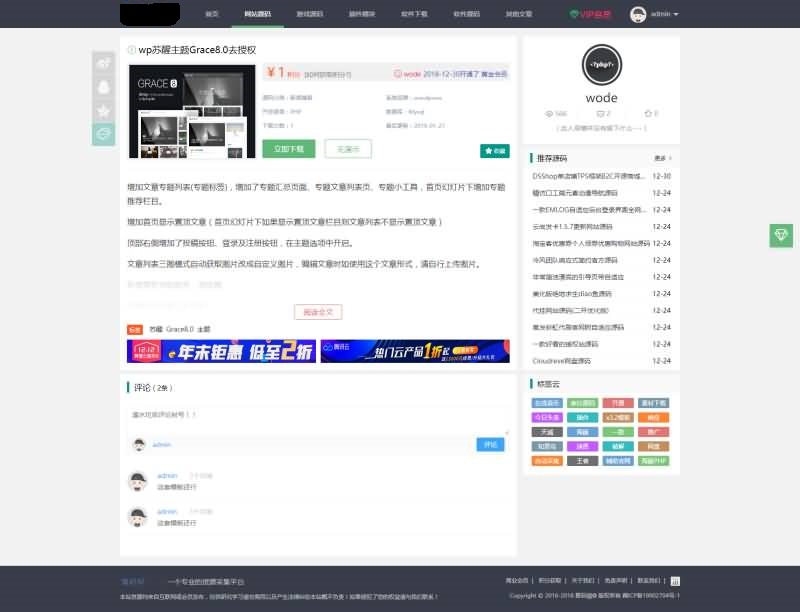
Task: Click the Grace8.0 article tag
Action: click(180, 329)
